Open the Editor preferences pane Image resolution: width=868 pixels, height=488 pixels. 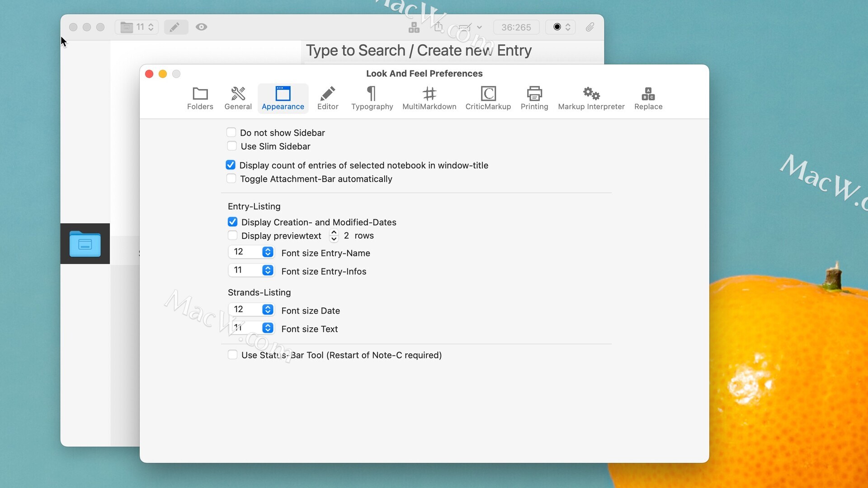click(x=328, y=98)
